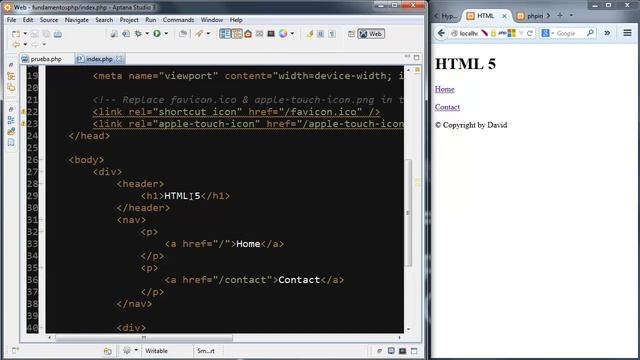
Task: Click the dark terminal view icon in status bar
Action: click(x=402, y=351)
